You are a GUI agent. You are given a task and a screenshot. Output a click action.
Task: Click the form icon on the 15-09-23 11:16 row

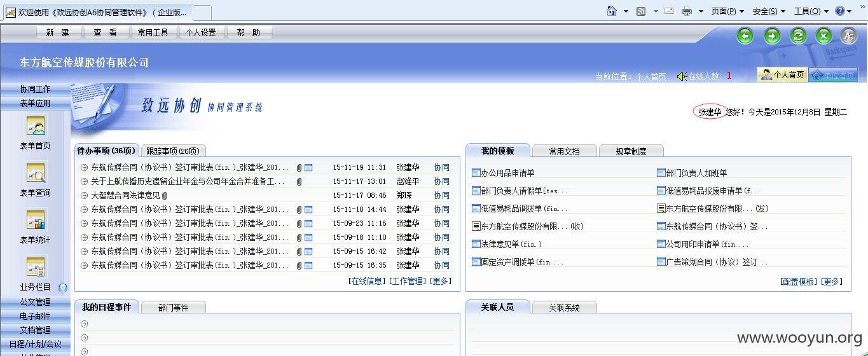(308, 224)
